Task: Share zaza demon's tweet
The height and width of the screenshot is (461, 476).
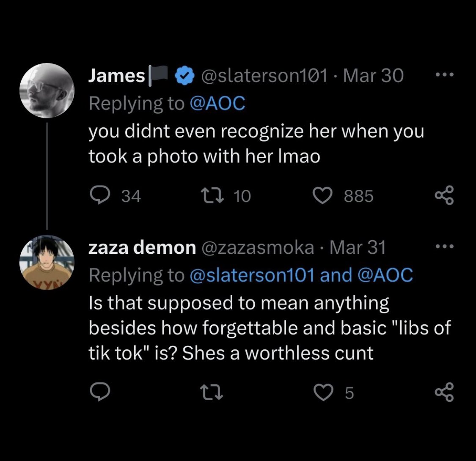Action: (444, 392)
